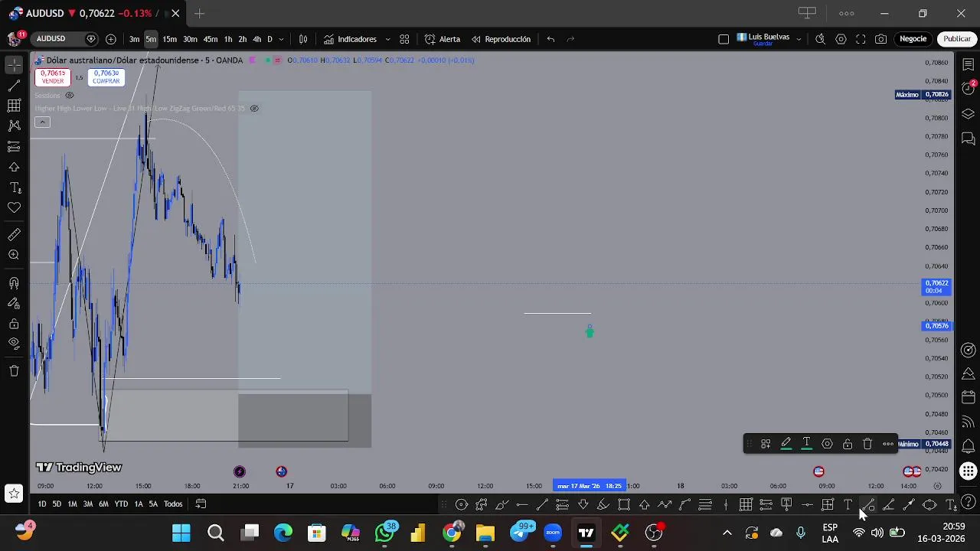Toggle visibility of Higher High Lower Low indicator
The width and height of the screenshot is (980, 551).
click(x=254, y=109)
